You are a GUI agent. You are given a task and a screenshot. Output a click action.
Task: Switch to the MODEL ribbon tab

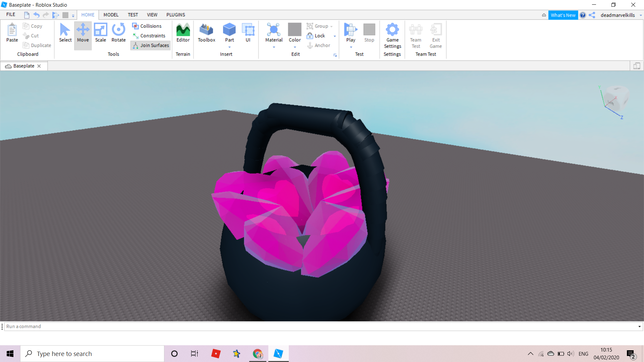coord(111,15)
